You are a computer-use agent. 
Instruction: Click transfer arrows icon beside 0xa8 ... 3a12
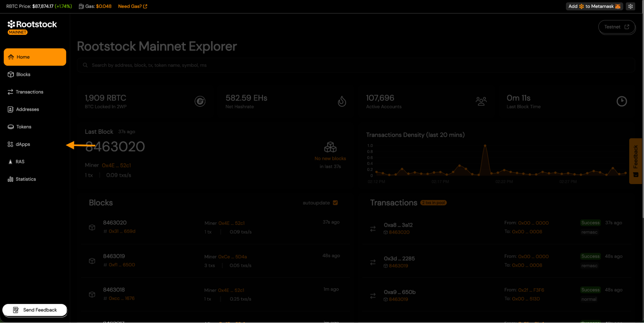point(373,229)
